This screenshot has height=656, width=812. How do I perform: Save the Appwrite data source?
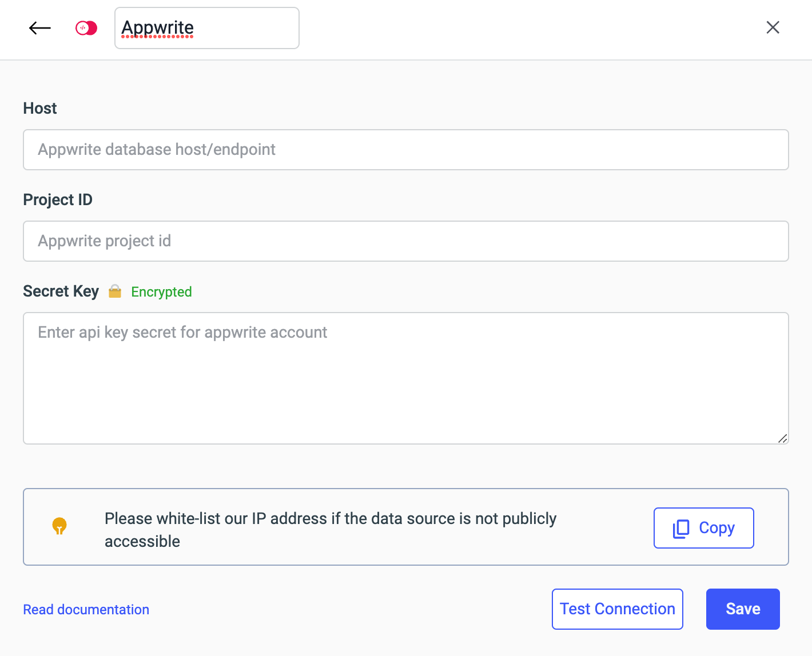click(742, 609)
